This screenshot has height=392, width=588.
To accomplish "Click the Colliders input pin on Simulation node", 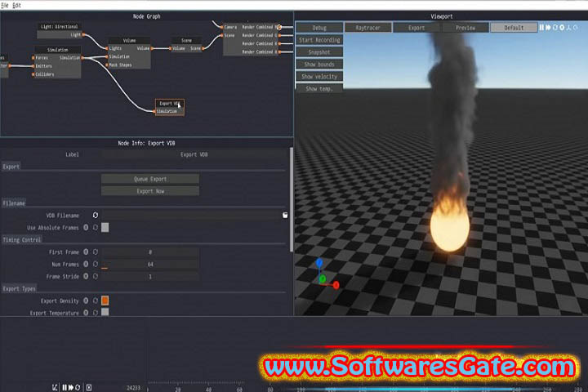I will [33, 74].
